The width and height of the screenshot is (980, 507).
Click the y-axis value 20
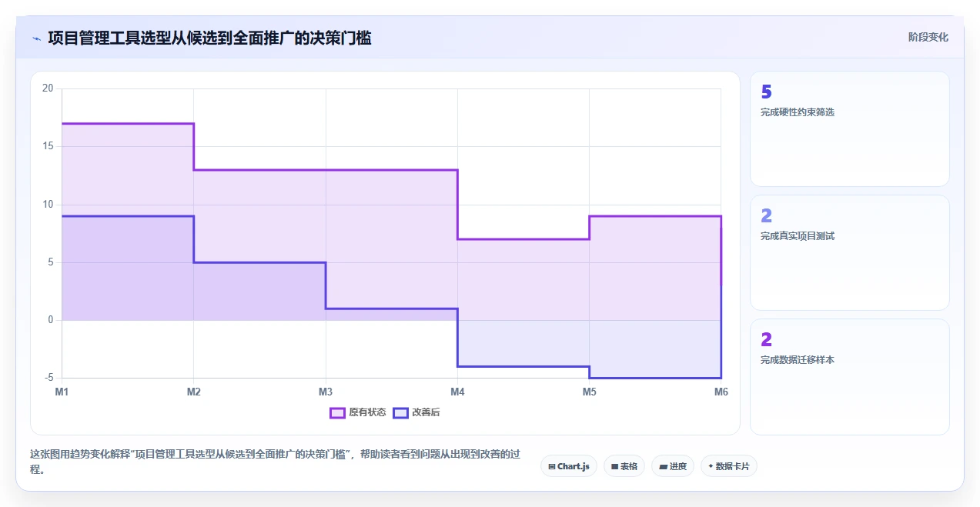pos(48,88)
